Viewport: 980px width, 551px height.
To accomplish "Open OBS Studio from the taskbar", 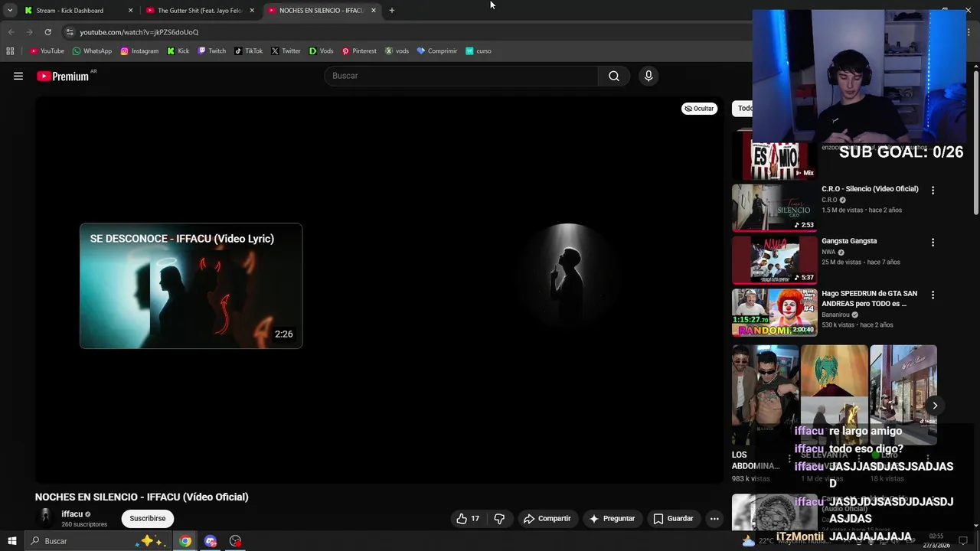I will coord(235,541).
